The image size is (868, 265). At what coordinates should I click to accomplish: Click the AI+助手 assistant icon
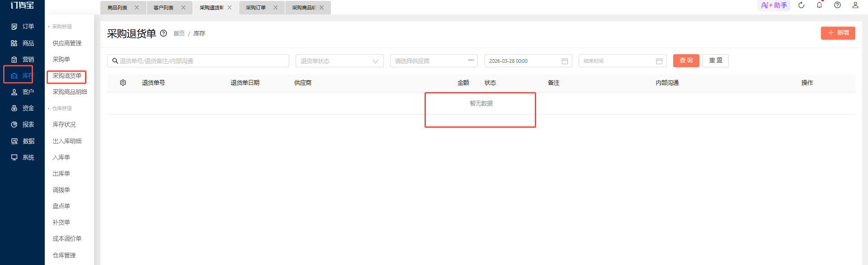(774, 5)
